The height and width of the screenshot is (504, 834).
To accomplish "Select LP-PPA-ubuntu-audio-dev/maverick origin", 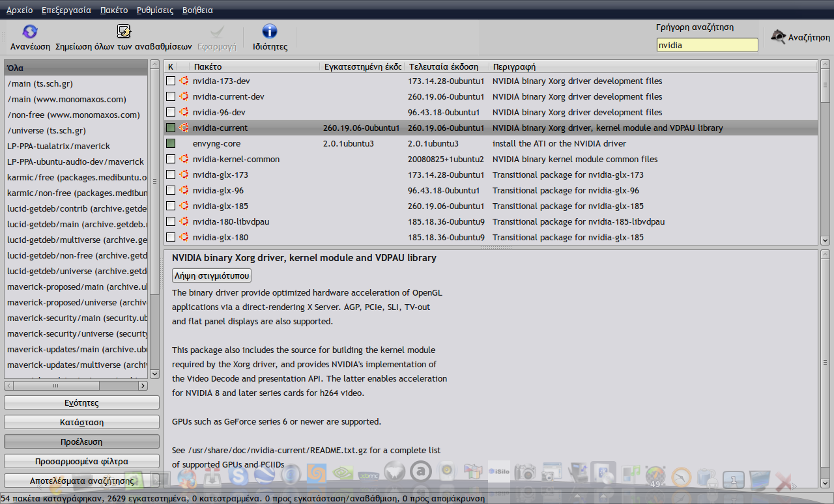I will pos(76,161).
